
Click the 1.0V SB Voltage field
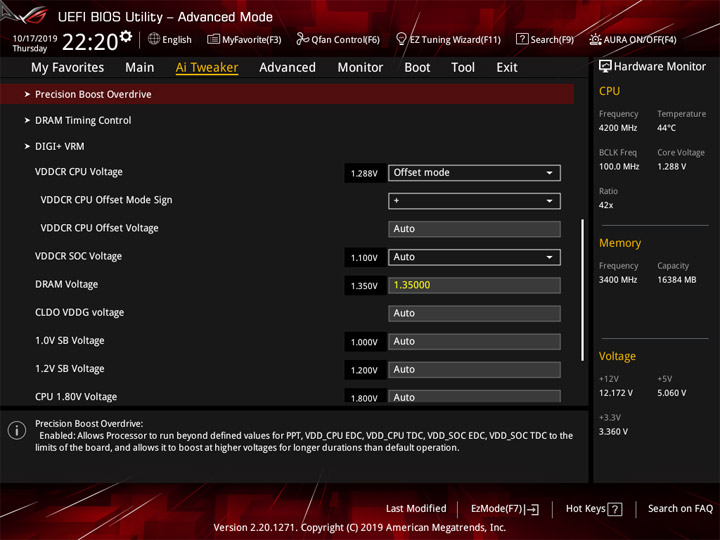tap(474, 342)
